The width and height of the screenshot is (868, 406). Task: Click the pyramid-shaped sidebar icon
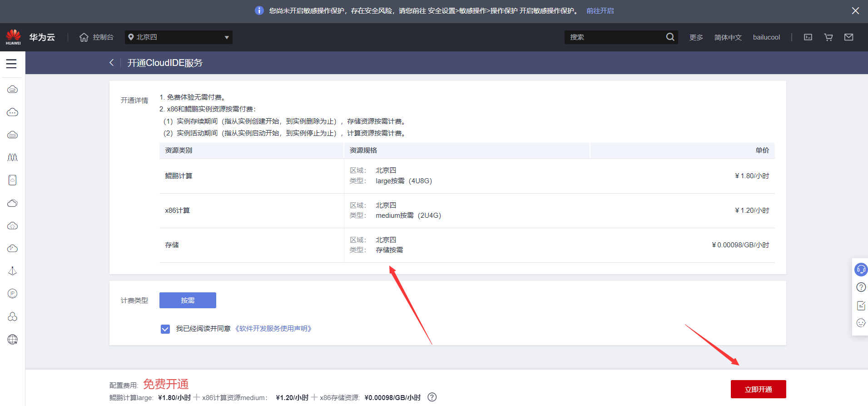click(x=13, y=271)
